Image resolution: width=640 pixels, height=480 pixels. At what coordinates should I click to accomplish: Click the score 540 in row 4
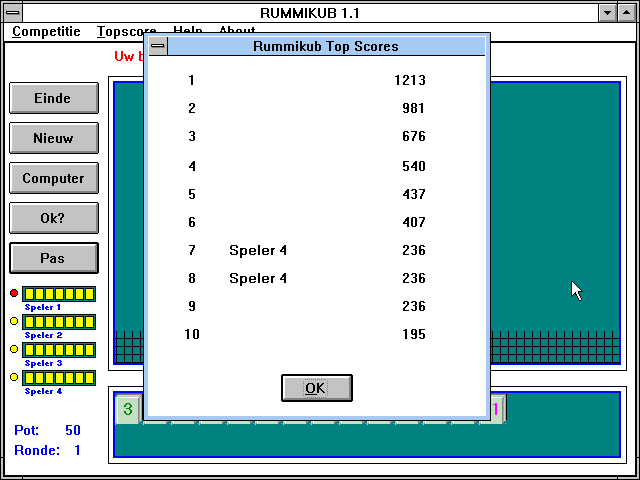tap(413, 167)
